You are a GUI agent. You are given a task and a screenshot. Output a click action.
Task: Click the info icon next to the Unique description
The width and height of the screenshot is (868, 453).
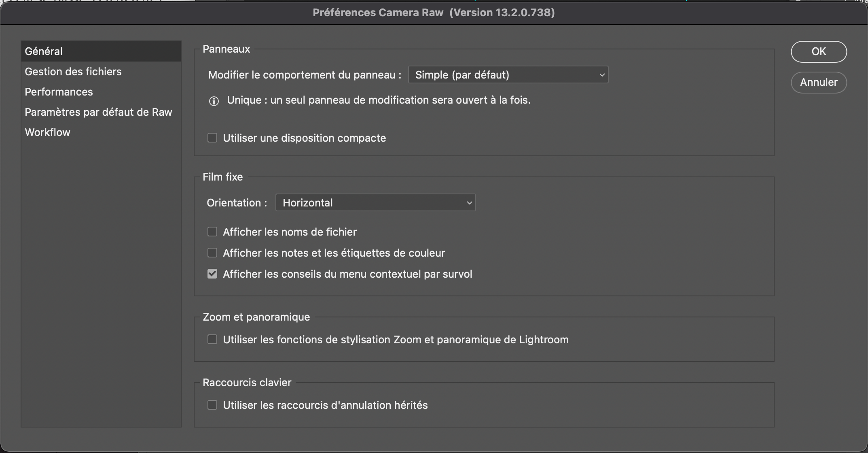click(213, 101)
